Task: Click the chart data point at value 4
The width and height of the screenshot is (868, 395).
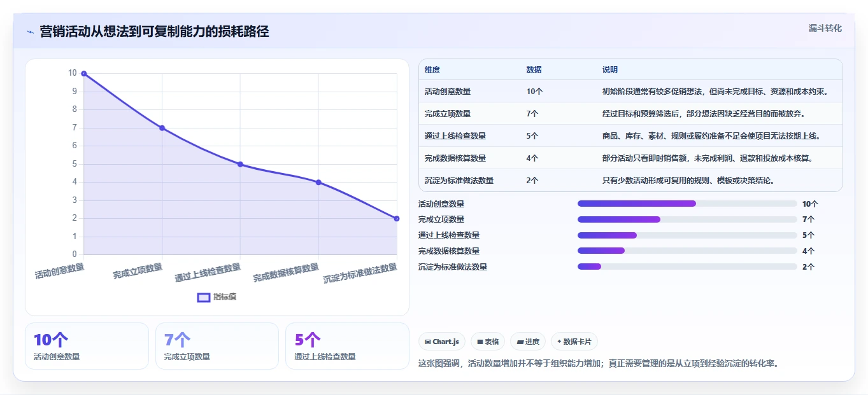Action: [318, 183]
